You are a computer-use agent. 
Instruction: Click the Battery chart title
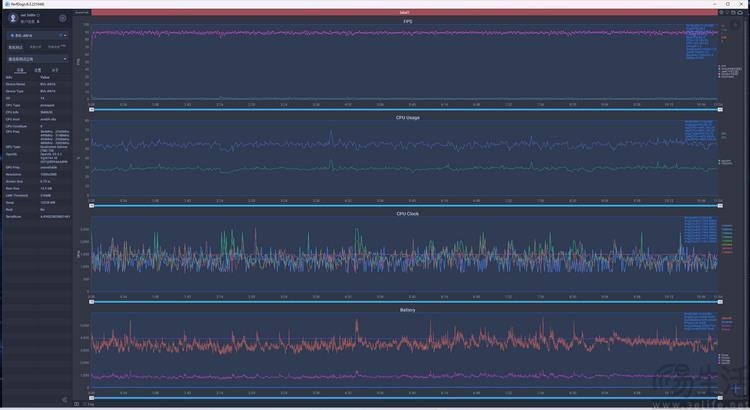point(406,310)
